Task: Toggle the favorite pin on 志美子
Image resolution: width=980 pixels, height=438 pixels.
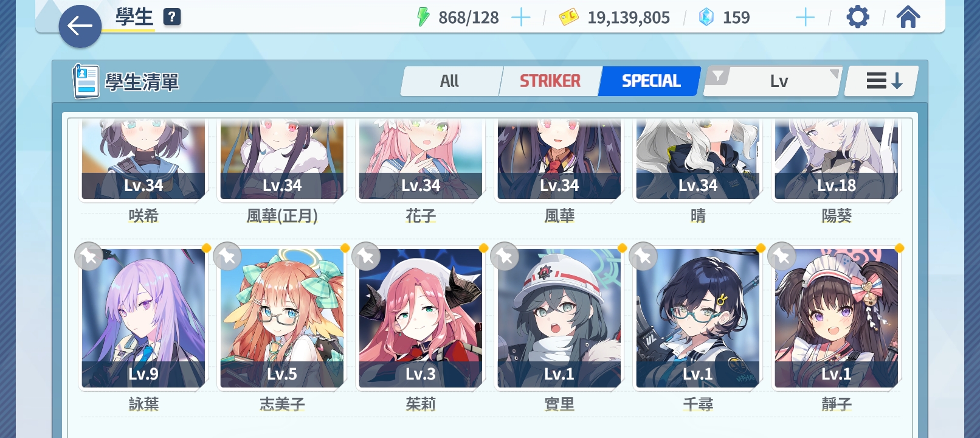Action: click(x=227, y=257)
